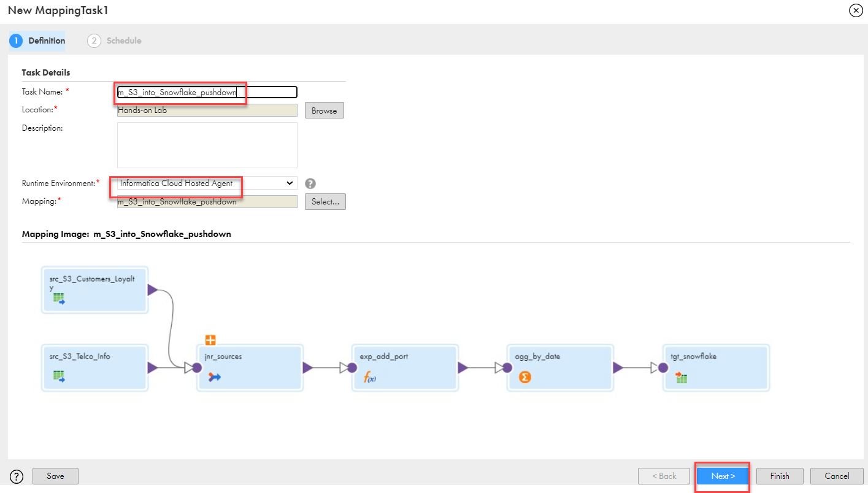Select the agg_by_date node label
The image size is (868, 493).
(537, 356)
